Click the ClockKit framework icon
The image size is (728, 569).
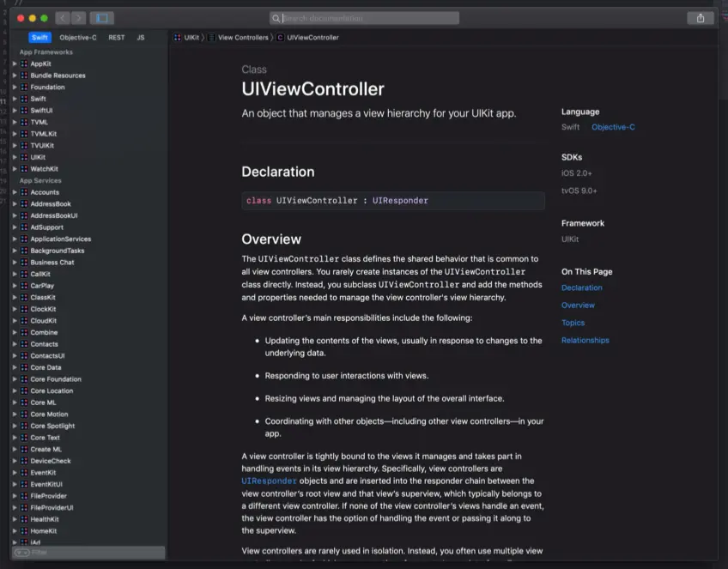[x=24, y=309]
